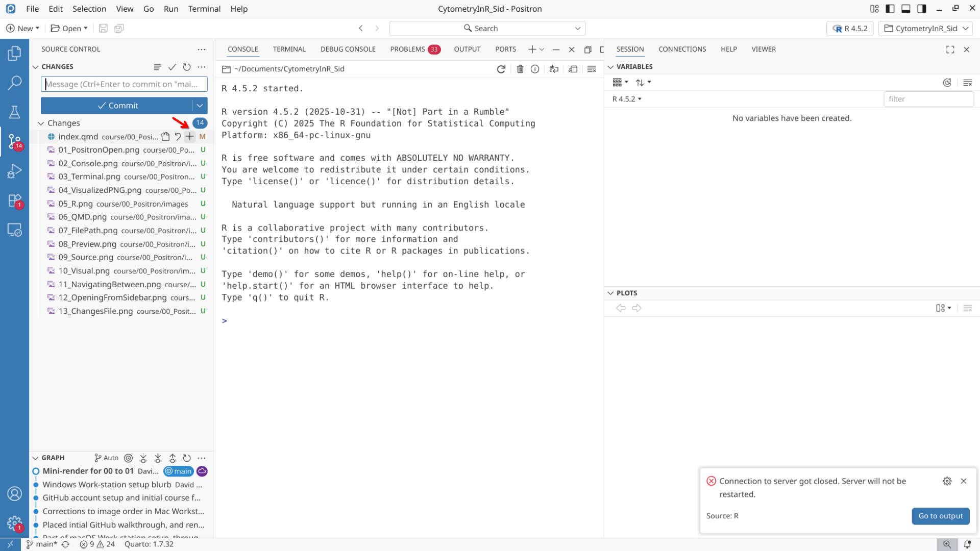Open the Search view in activity bar
980x551 pixels.
tap(14, 82)
